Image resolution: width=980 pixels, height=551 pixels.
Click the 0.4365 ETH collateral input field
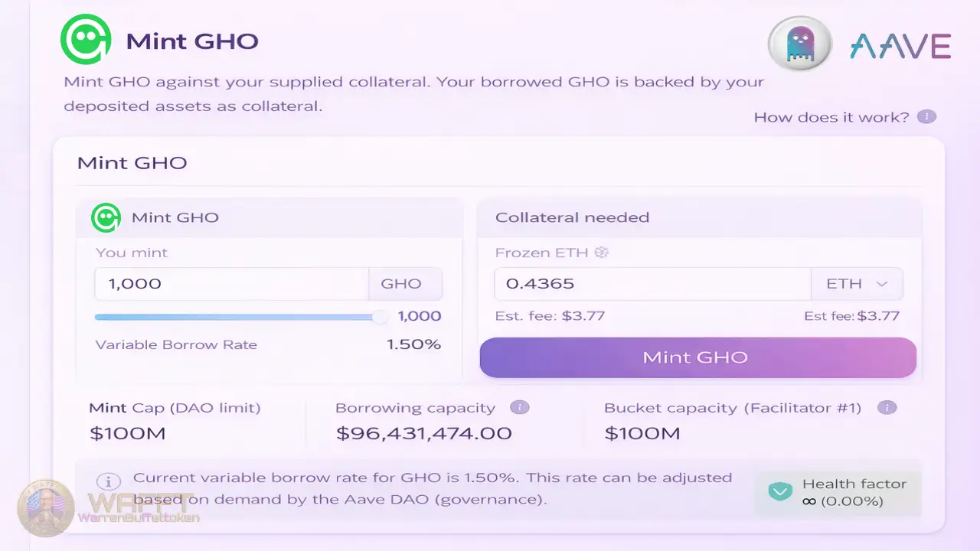[x=651, y=283]
